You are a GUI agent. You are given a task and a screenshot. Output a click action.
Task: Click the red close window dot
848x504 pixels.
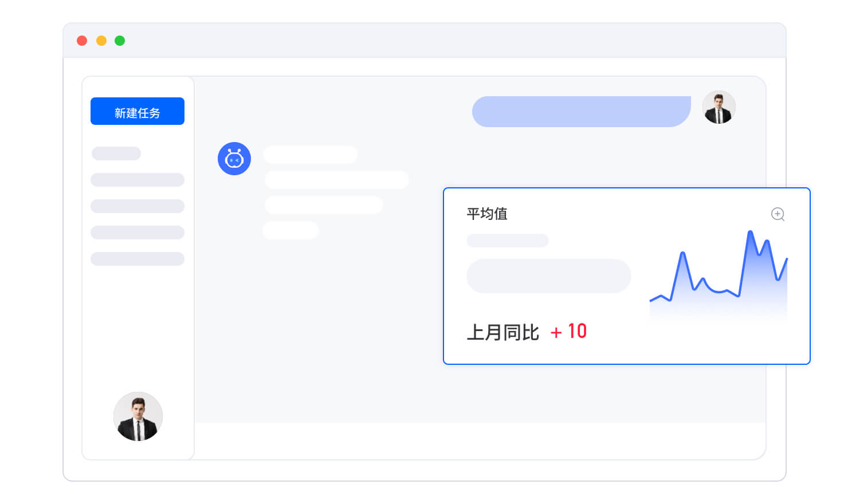pos(82,41)
